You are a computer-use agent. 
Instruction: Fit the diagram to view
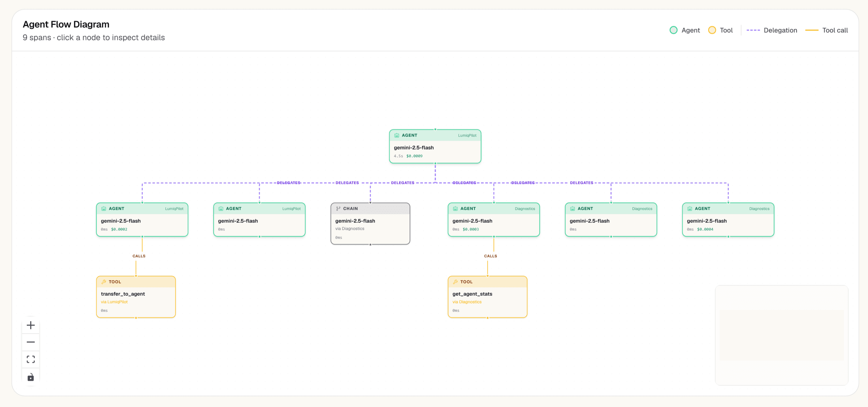pyautogui.click(x=31, y=359)
